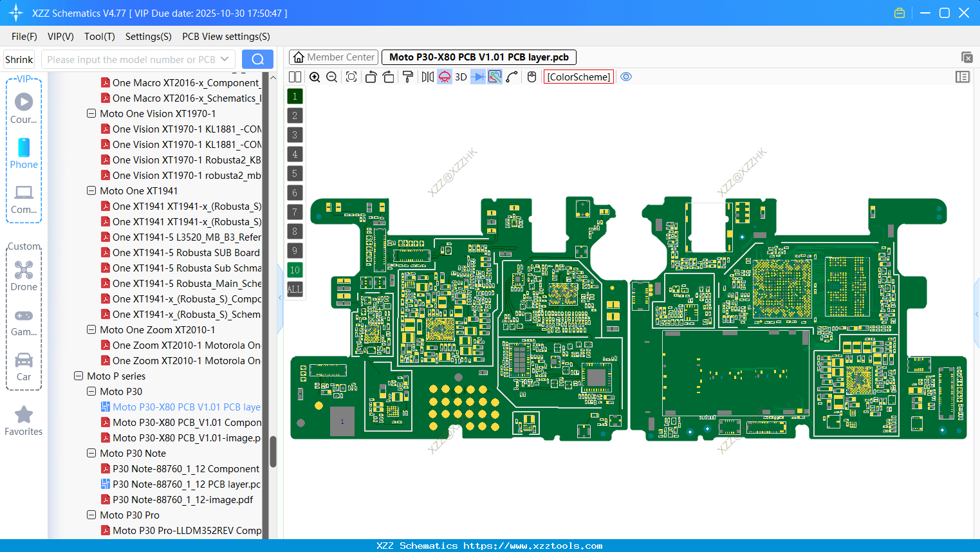Select the Zoom In tool
The image size is (980, 552).
click(x=315, y=77)
